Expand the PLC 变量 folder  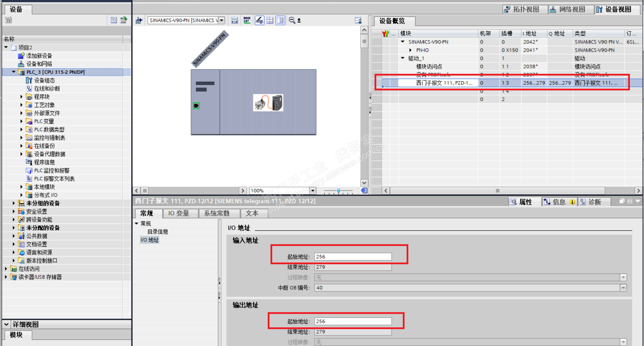[x=21, y=121]
